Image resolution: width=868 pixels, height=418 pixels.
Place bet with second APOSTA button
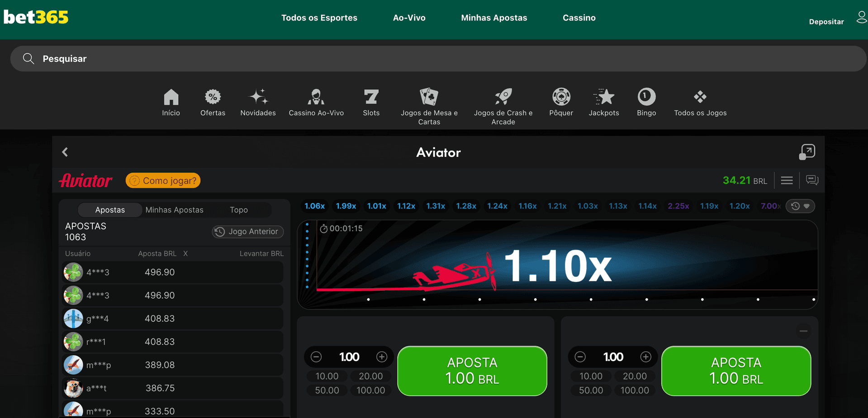(736, 371)
